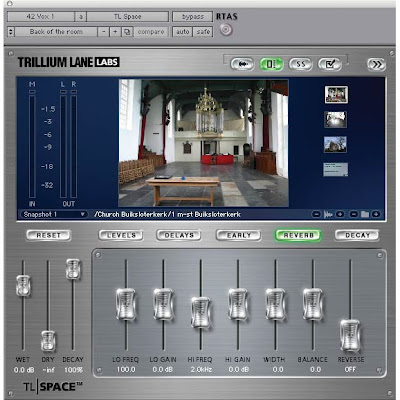
Task: Go to previous folder with minus beside folder icon
Action: (354, 214)
